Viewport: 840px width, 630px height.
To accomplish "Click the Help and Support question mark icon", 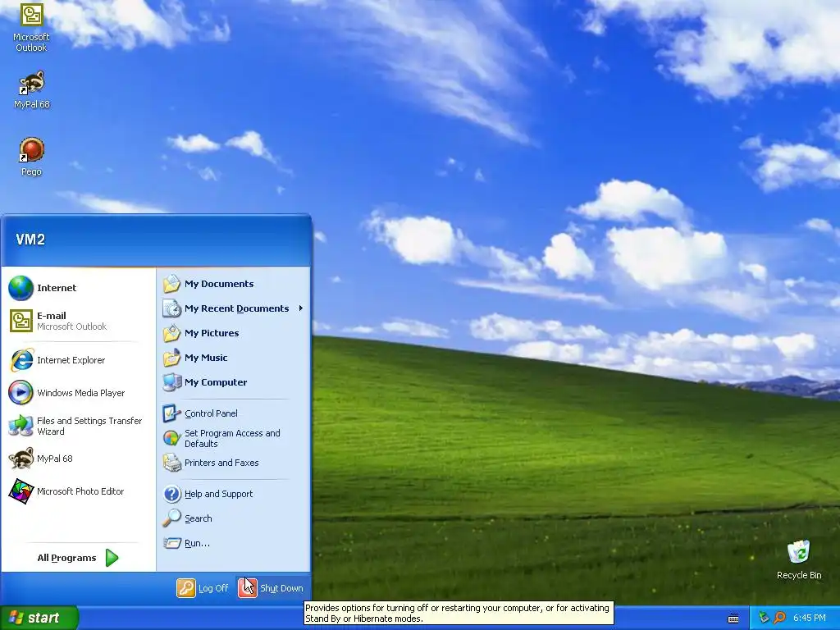I will pyautogui.click(x=172, y=494).
